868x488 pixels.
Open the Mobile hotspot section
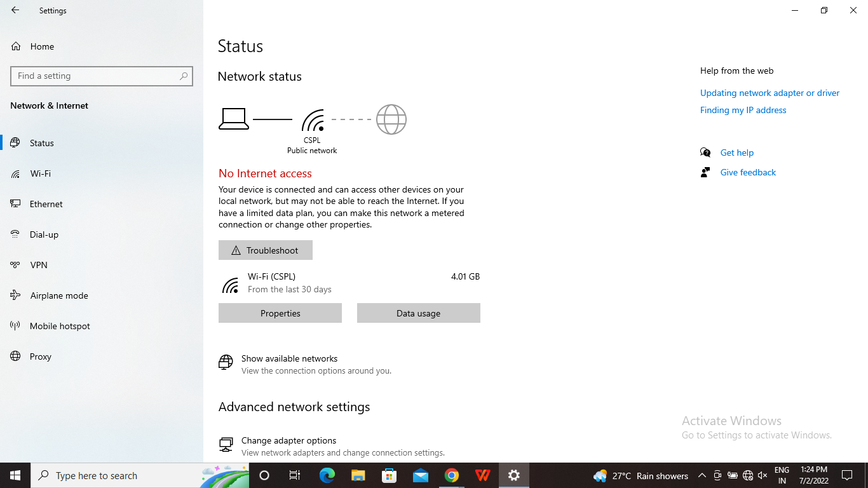click(x=102, y=326)
